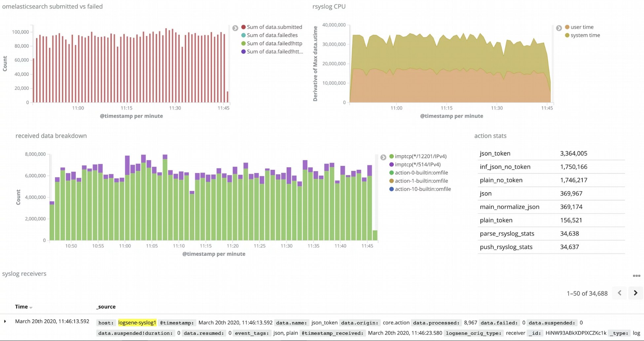This screenshot has width=644, height=341.
Task: Expand the March 20th 11:46:13.592 log row
Action: 5,321
